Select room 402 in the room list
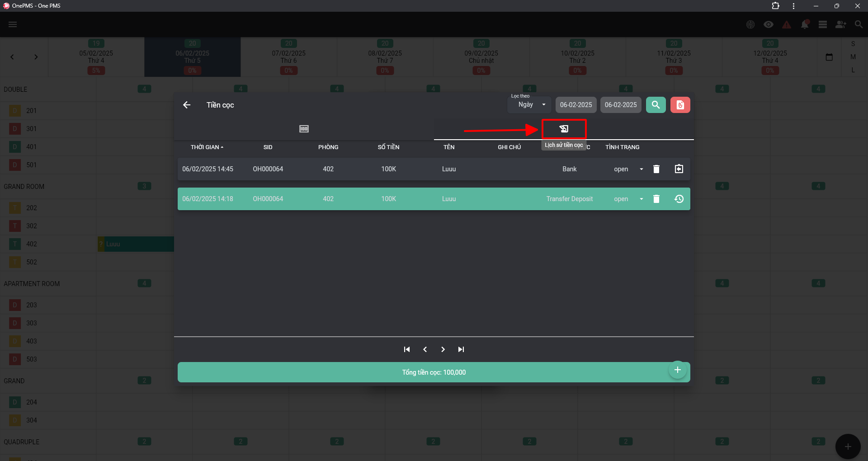 31,244
